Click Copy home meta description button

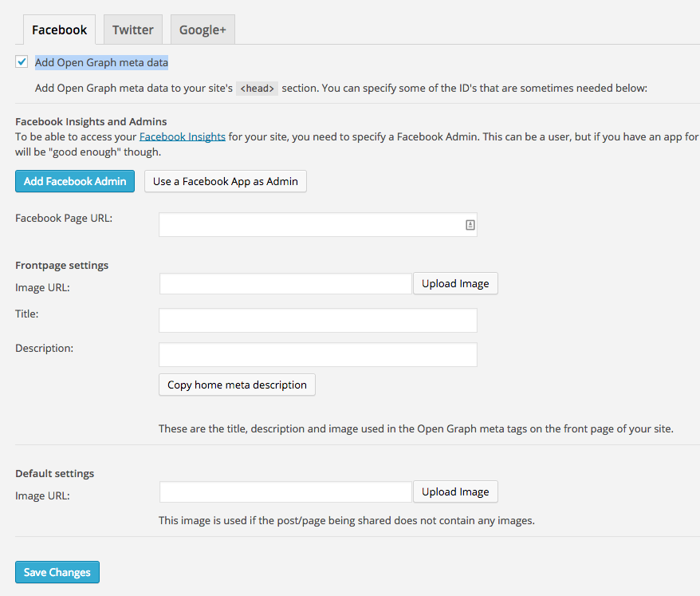coord(237,385)
